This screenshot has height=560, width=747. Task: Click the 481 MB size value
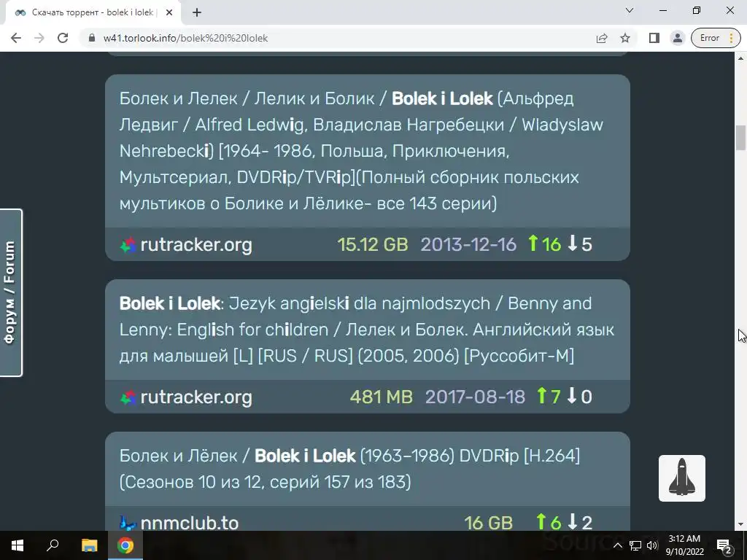point(381,397)
